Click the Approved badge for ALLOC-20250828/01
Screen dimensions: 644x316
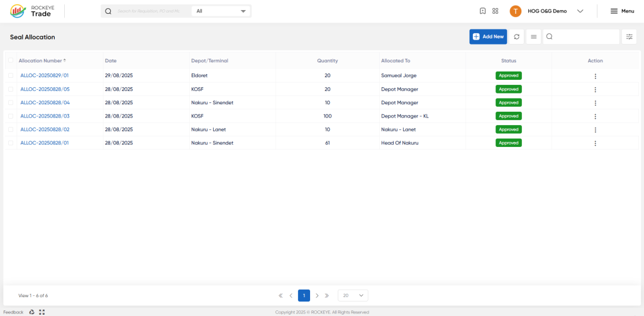pyautogui.click(x=508, y=143)
